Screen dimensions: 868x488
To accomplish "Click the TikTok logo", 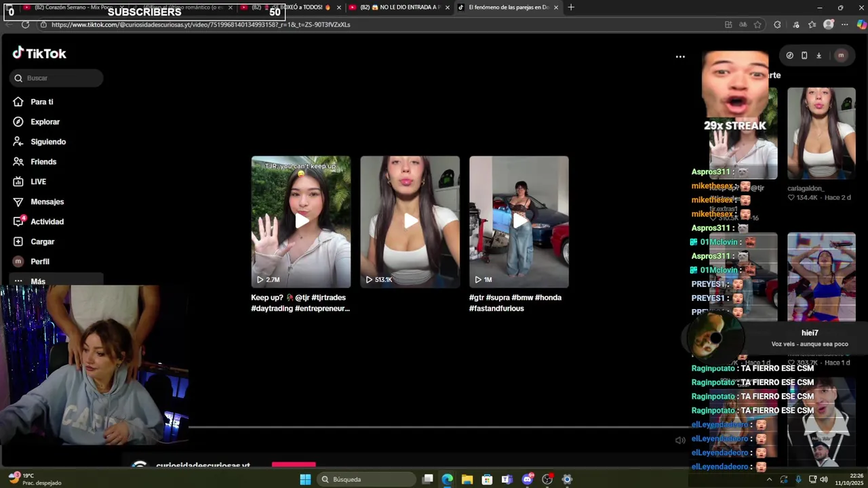I will pos(39,54).
